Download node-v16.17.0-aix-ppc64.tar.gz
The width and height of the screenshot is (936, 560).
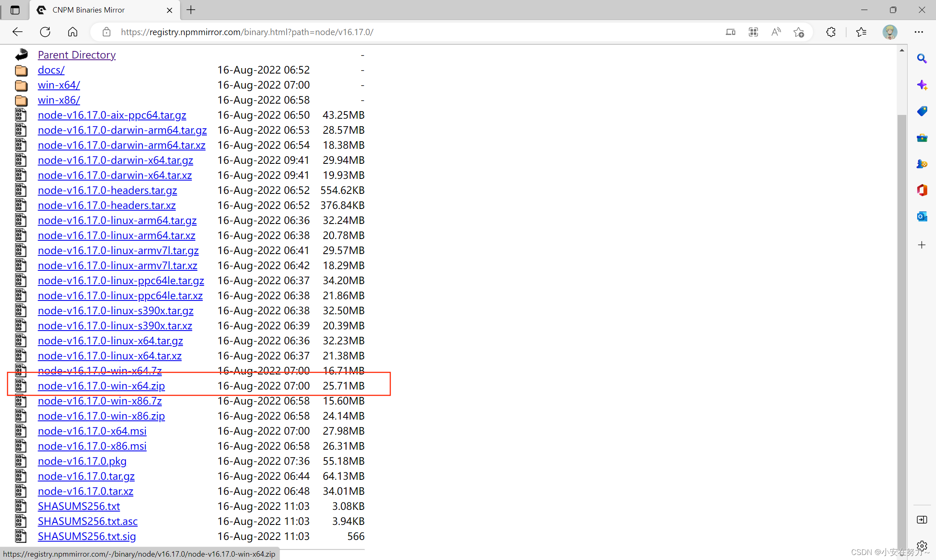pos(112,115)
